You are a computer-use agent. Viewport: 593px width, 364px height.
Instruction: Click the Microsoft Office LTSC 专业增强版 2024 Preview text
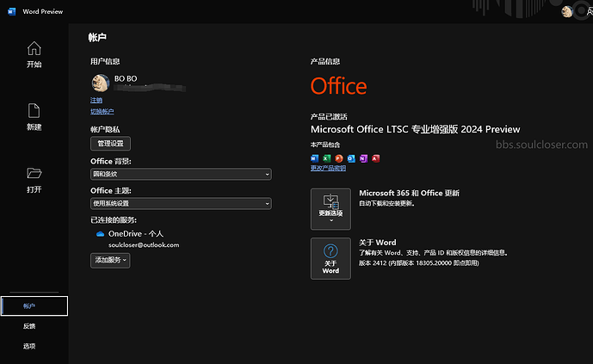tap(415, 129)
